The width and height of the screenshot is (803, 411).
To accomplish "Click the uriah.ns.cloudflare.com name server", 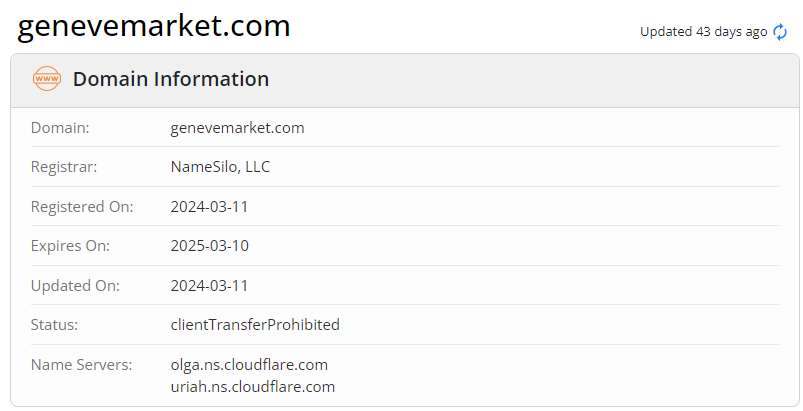I will coord(253,387).
